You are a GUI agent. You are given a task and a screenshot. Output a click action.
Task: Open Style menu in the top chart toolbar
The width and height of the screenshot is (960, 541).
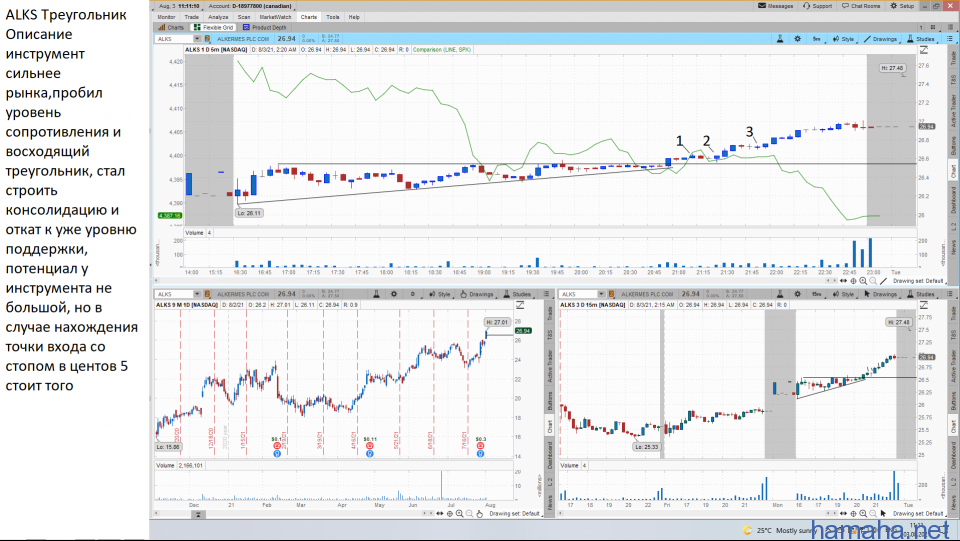[x=844, y=39]
